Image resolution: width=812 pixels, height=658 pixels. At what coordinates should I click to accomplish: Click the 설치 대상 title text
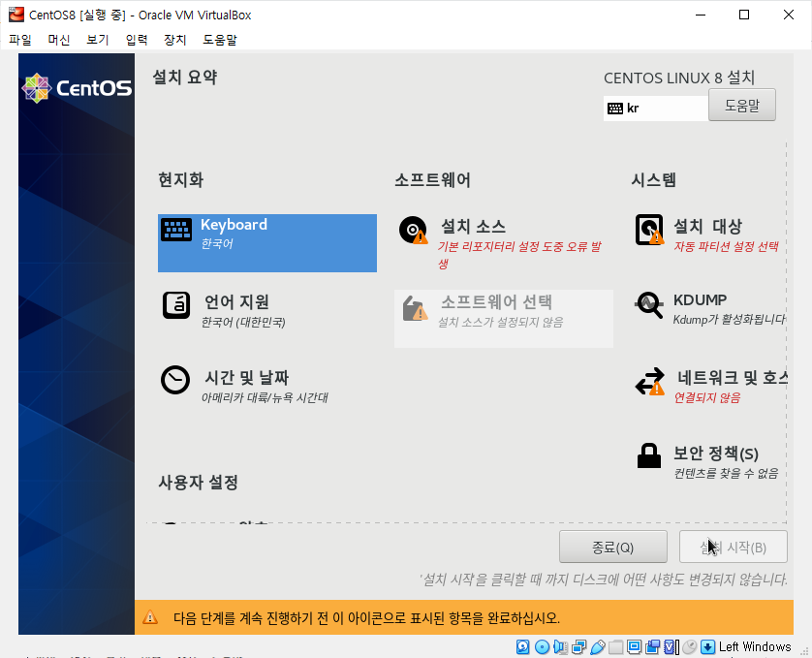tap(707, 226)
